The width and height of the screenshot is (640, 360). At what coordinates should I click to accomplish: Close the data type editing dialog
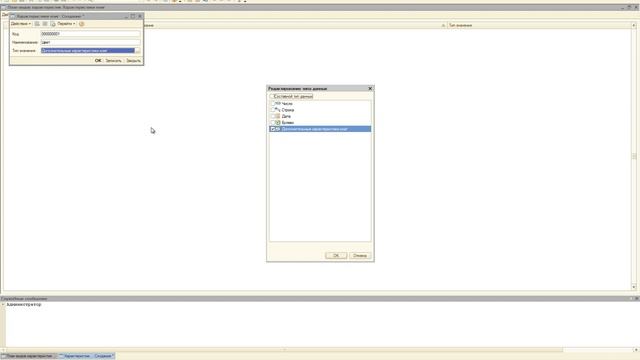tap(370, 89)
